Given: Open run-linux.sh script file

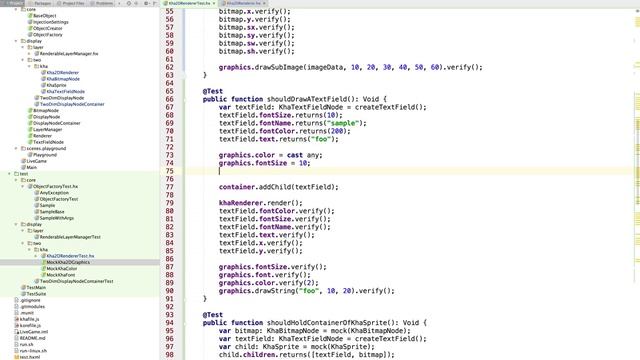Looking at the screenshot, I should pyautogui.click(x=30, y=351).
